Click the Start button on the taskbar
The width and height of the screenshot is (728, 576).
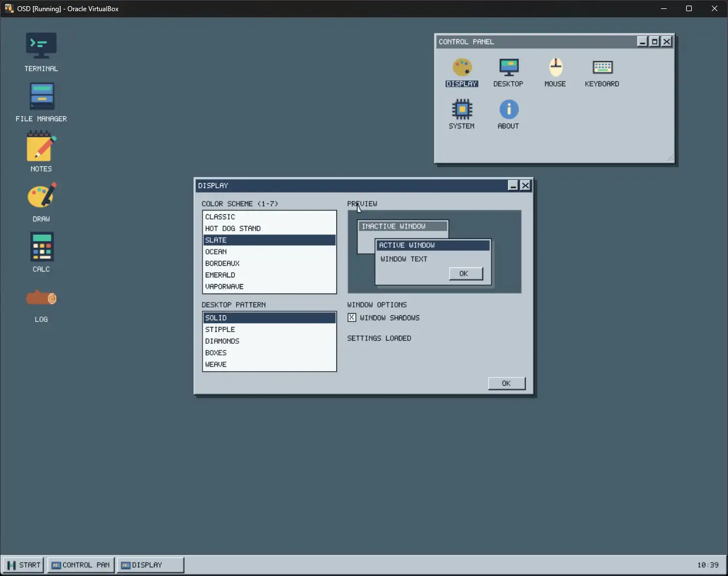pos(24,565)
